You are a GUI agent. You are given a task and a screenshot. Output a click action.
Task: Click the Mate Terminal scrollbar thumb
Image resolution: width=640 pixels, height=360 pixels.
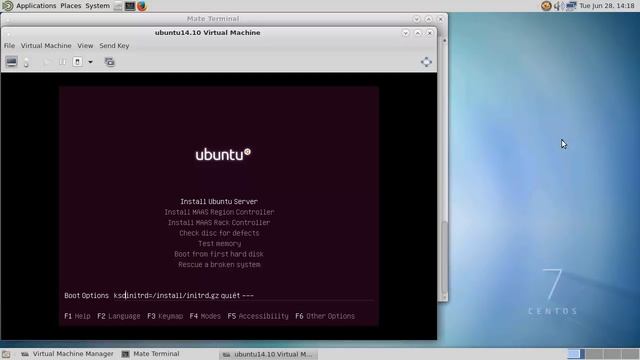coord(444,257)
